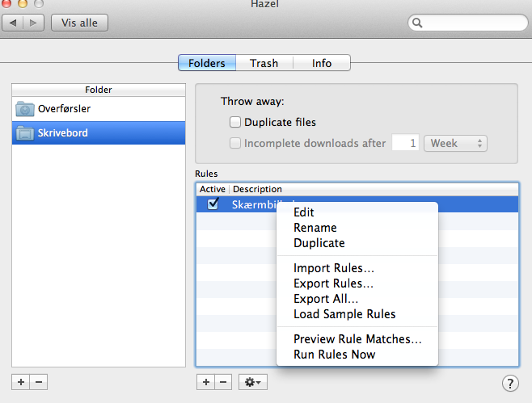Select the Overførsler folder
This screenshot has width=532, height=403.
tap(99, 109)
